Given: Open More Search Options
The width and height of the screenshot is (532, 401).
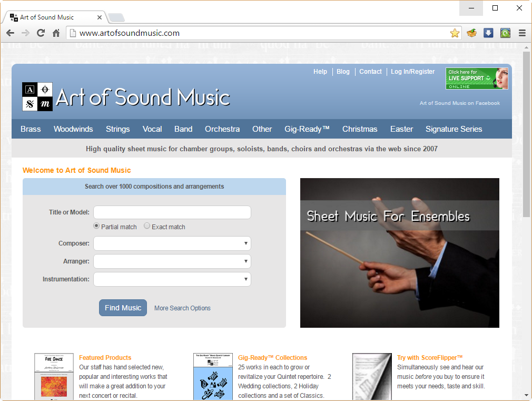Looking at the screenshot, I should [x=182, y=308].
